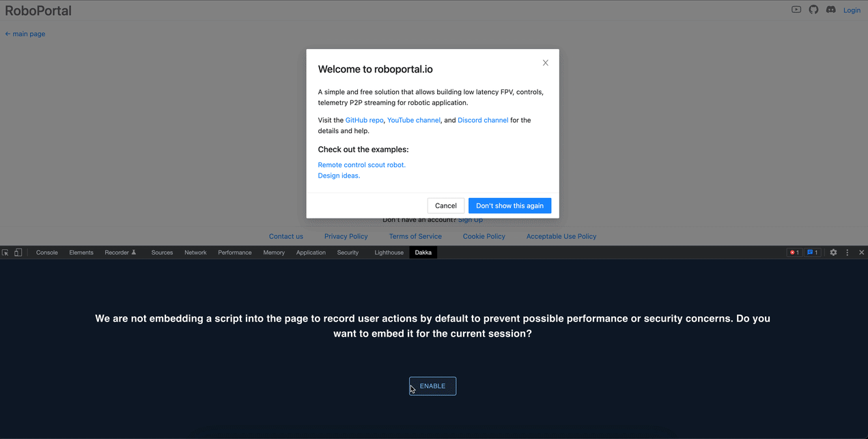Click the Login link
The width and height of the screenshot is (868, 439).
[852, 10]
